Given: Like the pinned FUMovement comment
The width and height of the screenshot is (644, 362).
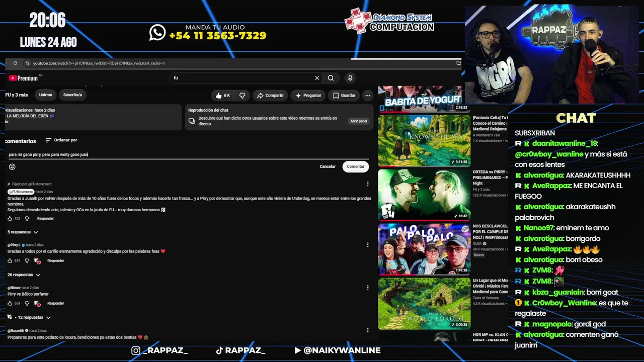Looking at the screenshot, I should (x=10, y=219).
